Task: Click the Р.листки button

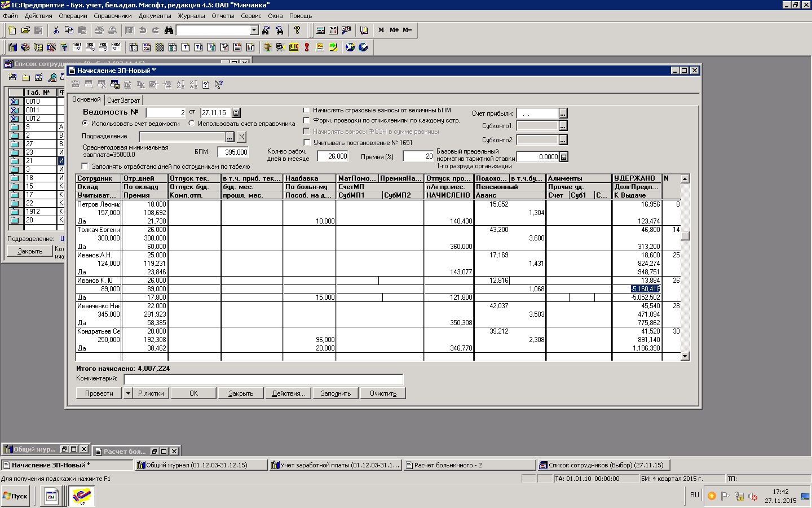Action: [151, 393]
